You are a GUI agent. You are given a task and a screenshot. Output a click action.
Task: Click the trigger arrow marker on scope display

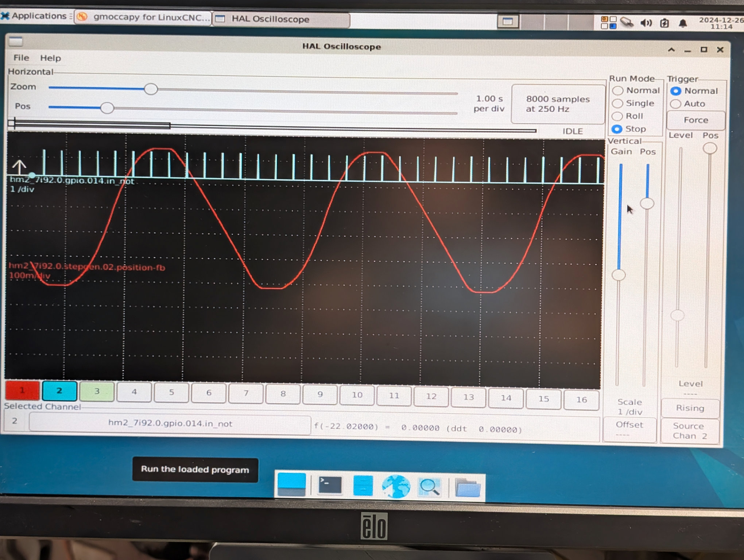click(x=19, y=167)
